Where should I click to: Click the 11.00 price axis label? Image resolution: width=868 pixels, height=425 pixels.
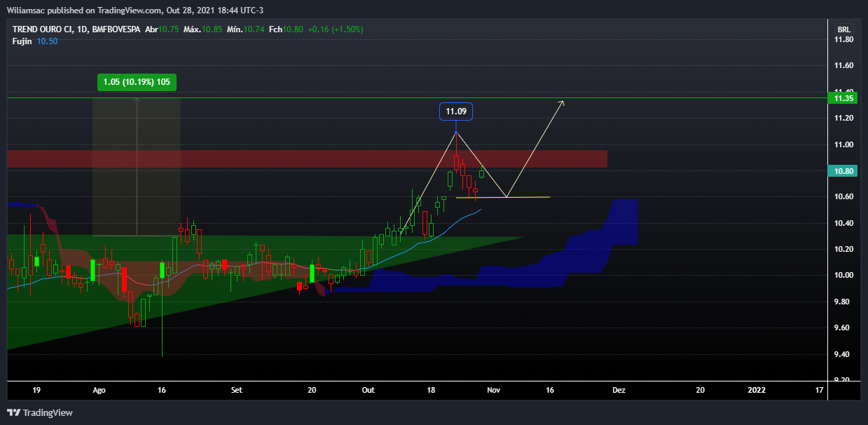click(843, 144)
